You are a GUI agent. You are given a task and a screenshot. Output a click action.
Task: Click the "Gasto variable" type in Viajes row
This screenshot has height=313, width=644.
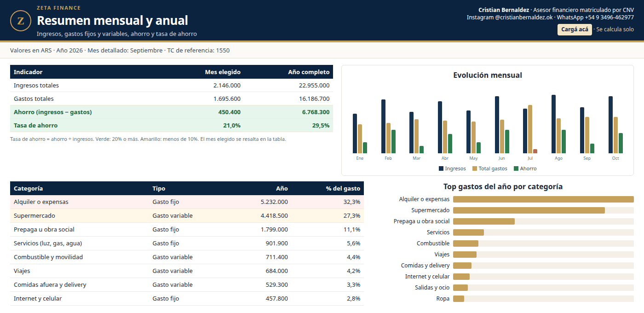click(x=172, y=271)
